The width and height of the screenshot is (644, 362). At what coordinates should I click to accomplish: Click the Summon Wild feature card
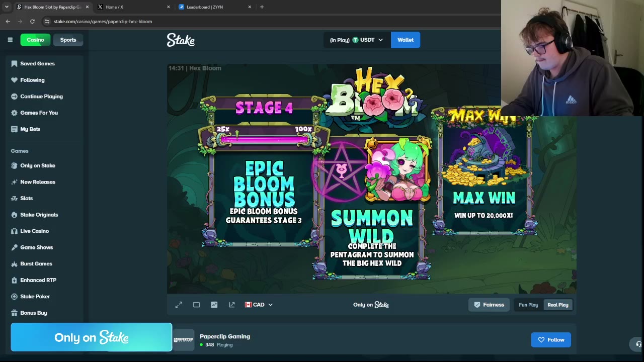click(372, 207)
